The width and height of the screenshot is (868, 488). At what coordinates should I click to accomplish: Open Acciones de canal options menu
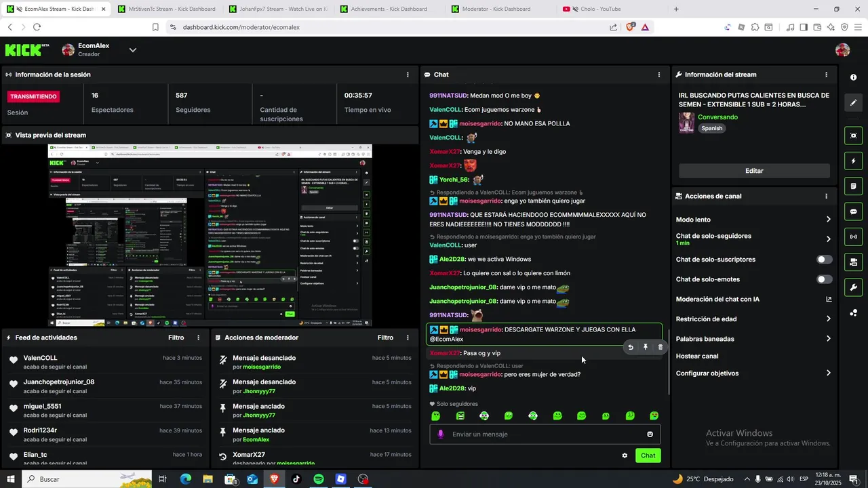point(826,196)
